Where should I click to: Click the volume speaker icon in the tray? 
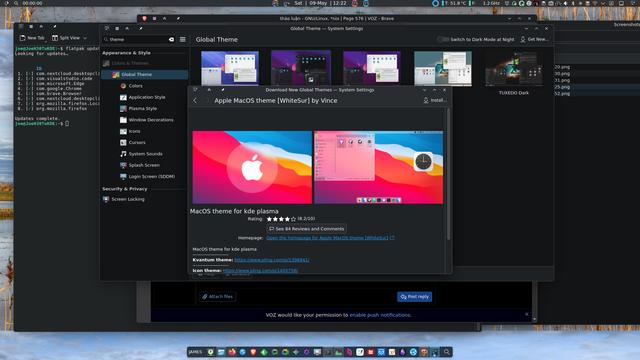point(565,3)
